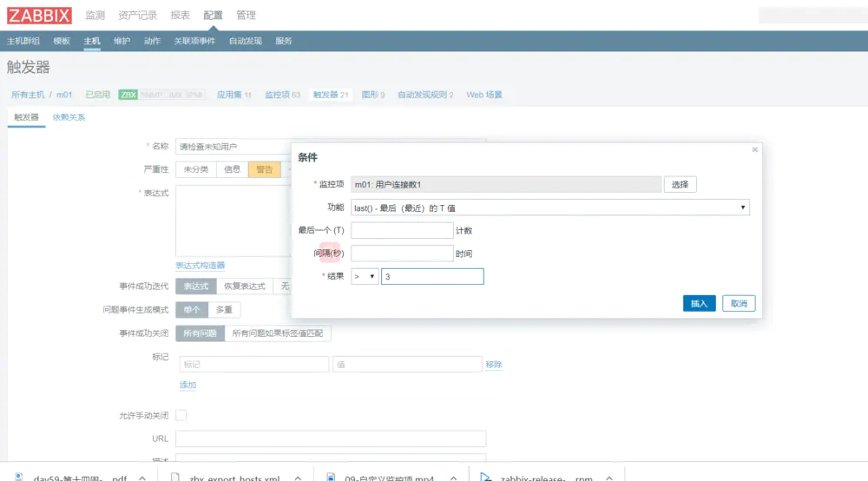This screenshot has width=868, height=481.
Task: Set problem event mode to 单个
Action: (x=192, y=310)
